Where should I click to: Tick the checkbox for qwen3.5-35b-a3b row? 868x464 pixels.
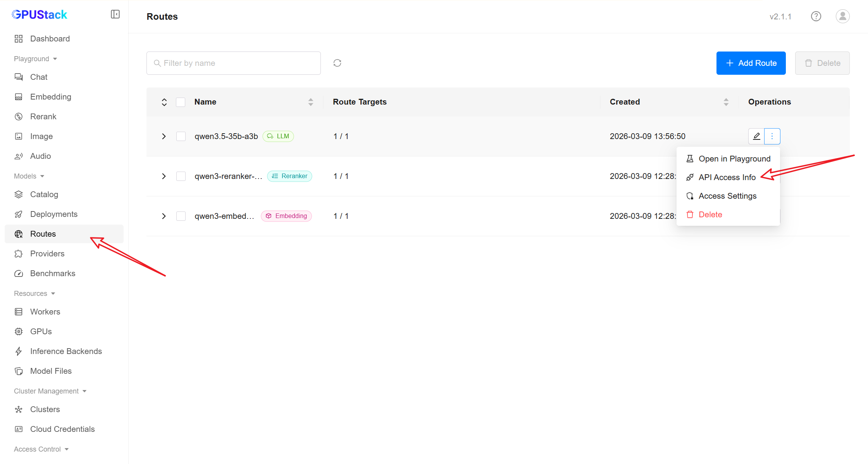pyautogui.click(x=181, y=136)
